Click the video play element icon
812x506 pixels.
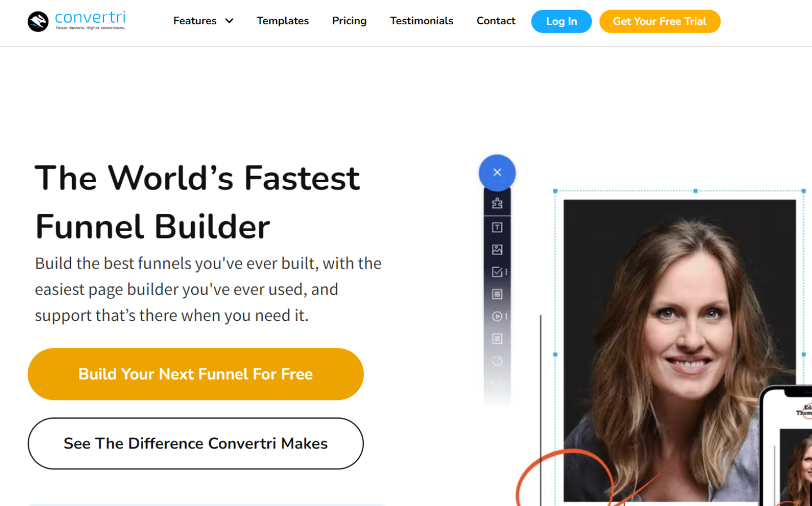point(497,316)
